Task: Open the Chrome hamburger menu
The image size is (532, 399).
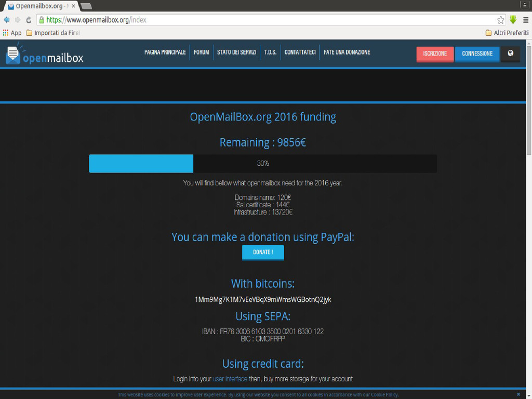Action: tap(526, 20)
